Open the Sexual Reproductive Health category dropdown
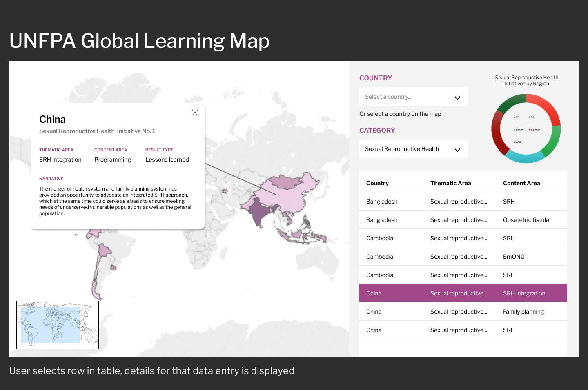588x390 pixels. [414, 149]
